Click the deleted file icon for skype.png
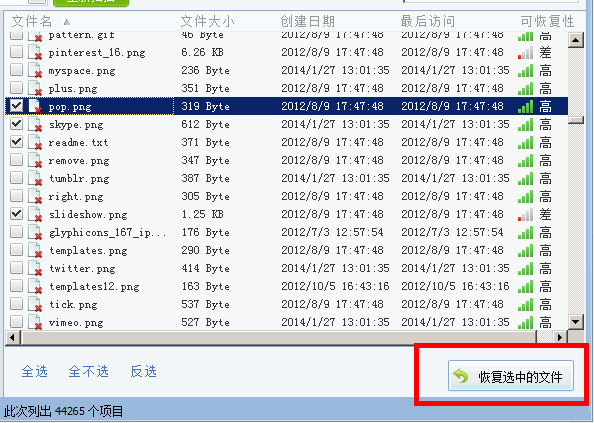 (x=35, y=125)
